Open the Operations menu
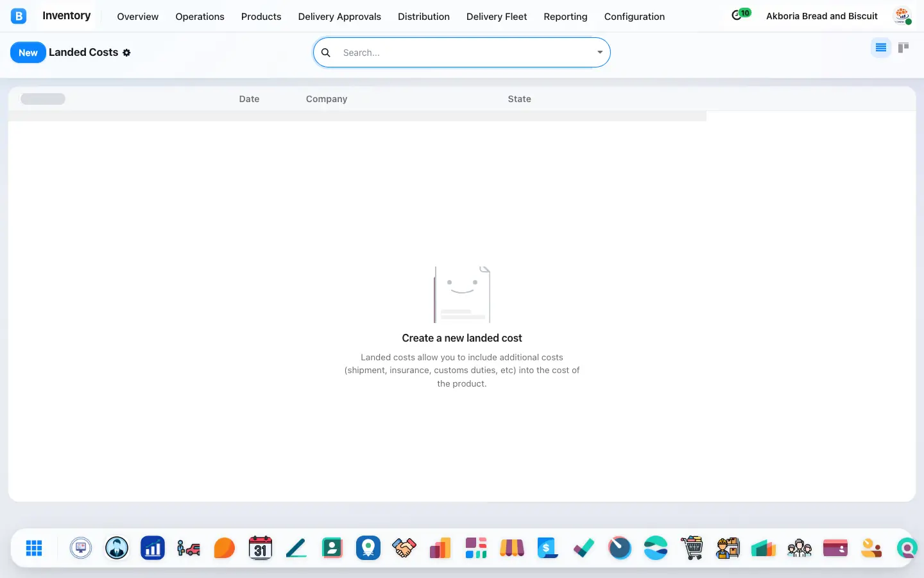 point(200,17)
